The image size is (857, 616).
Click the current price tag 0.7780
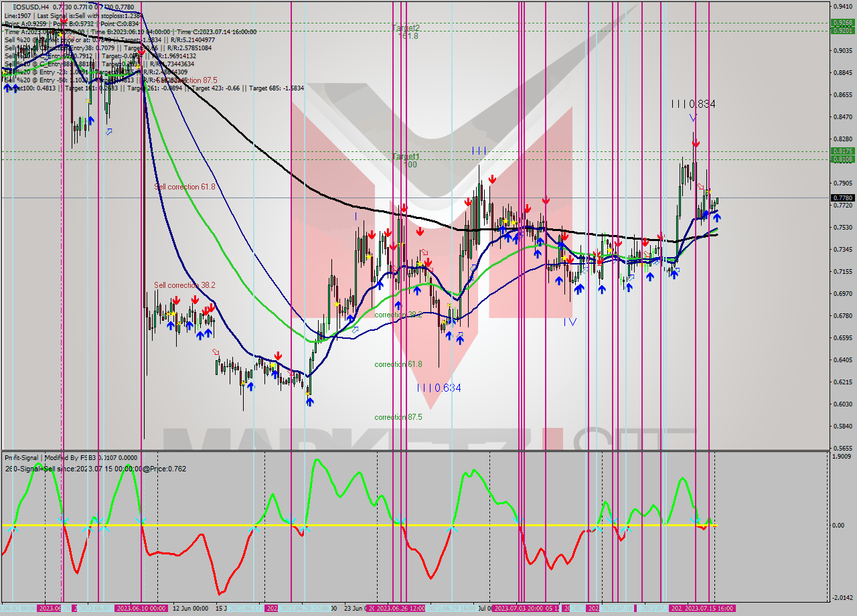click(x=842, y=198)
